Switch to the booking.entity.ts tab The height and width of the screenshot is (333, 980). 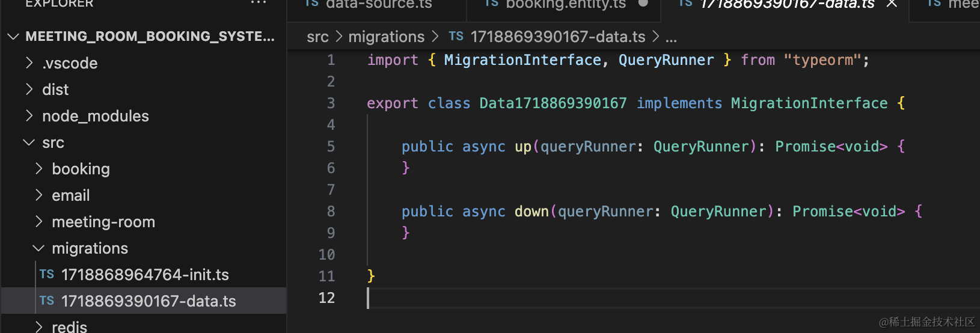565,4
